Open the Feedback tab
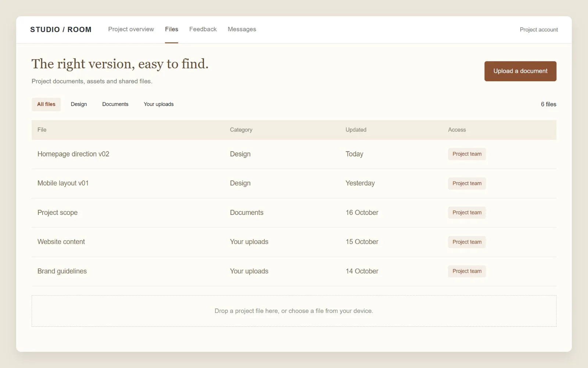Viewport: 588px width, 368px height. (x=203, y=29)
